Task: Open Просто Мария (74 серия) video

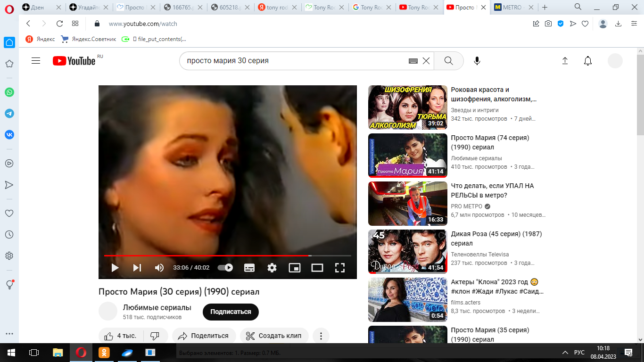Action: 490,142
